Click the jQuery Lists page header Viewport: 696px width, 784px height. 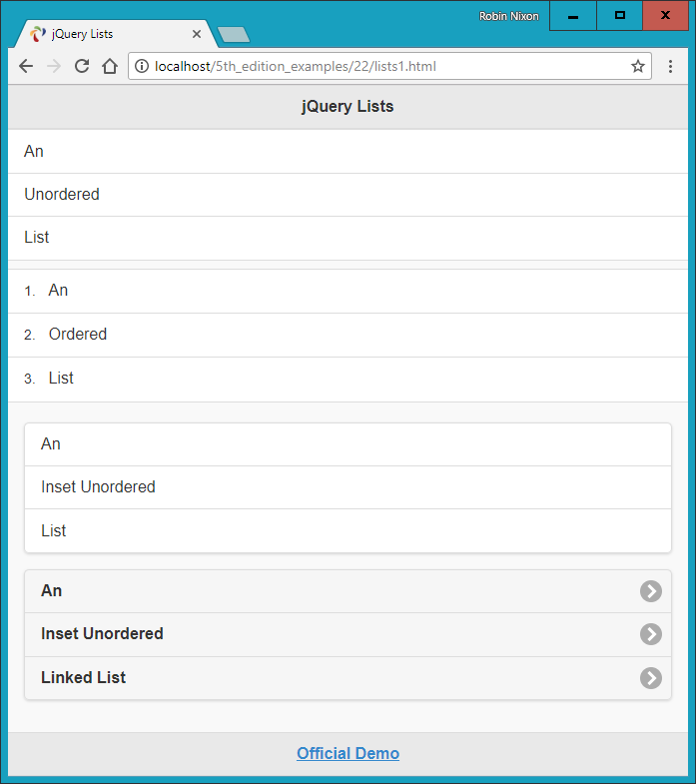(x=348, y=107)
